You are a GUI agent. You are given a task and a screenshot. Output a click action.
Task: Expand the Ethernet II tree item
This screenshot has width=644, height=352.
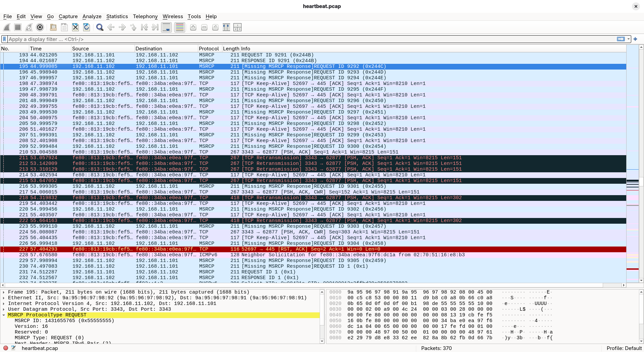click(4, 298)
